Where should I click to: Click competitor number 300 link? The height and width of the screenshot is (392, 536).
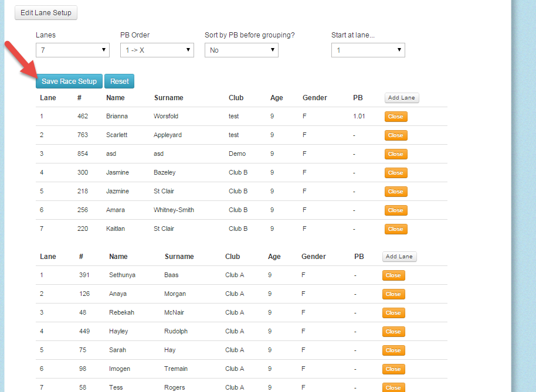coord(84,172)
